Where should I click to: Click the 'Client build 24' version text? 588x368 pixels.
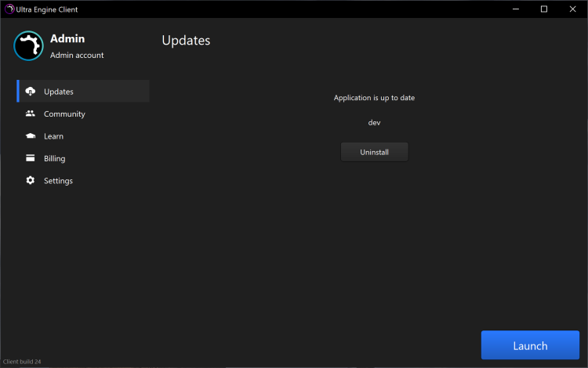[x=24, y=362]
